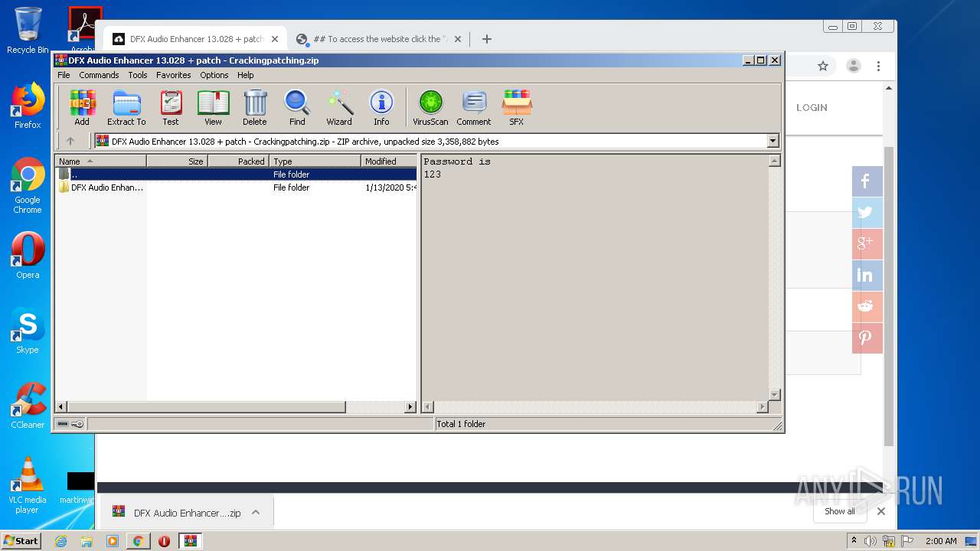Go up one folder level arrow
The width and height of the screenshot is (980, 551).
tap(70, 141)
